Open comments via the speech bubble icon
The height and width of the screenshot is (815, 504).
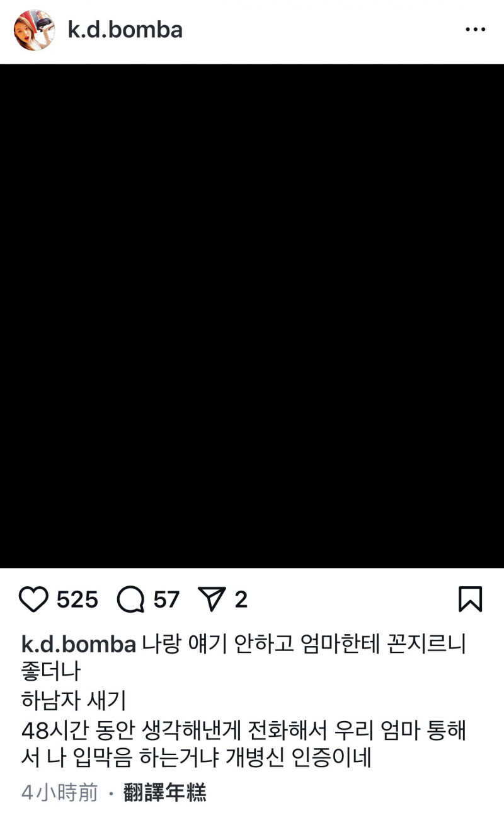(131, 599)
